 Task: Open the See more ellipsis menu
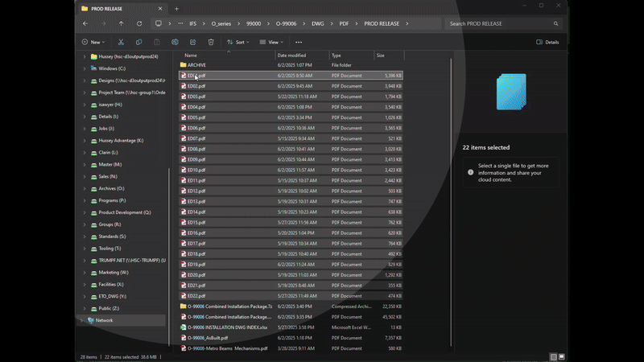click(299, 42)
